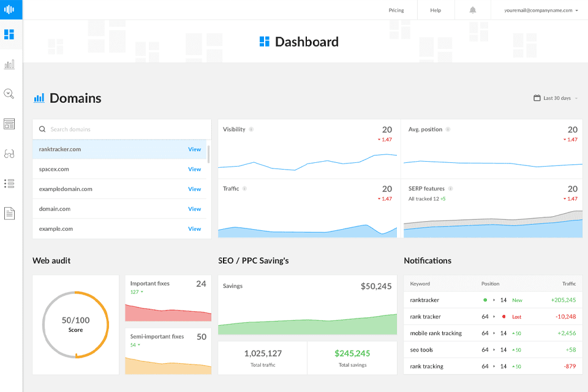Click the green status dot for ranktracker keyword
Screen dimensions: 588x392
485,300
